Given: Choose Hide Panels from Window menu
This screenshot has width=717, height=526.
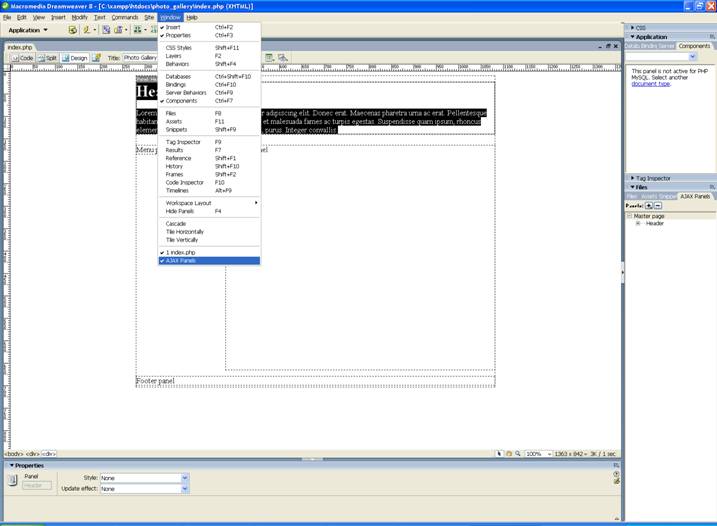Looking at the screenshot, I should pyautogui.click(x=209, y=211).
